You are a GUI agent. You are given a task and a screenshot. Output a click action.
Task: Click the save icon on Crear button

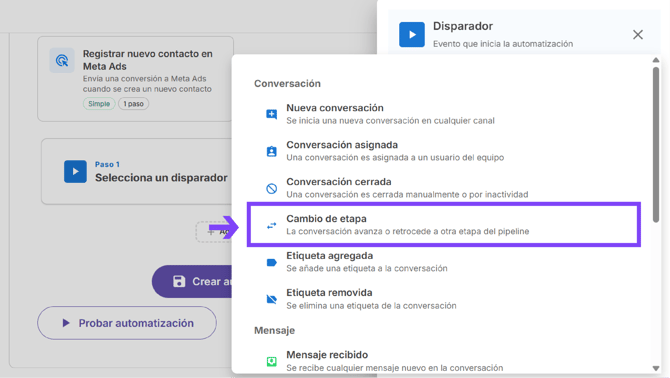[x=179, y=281]
